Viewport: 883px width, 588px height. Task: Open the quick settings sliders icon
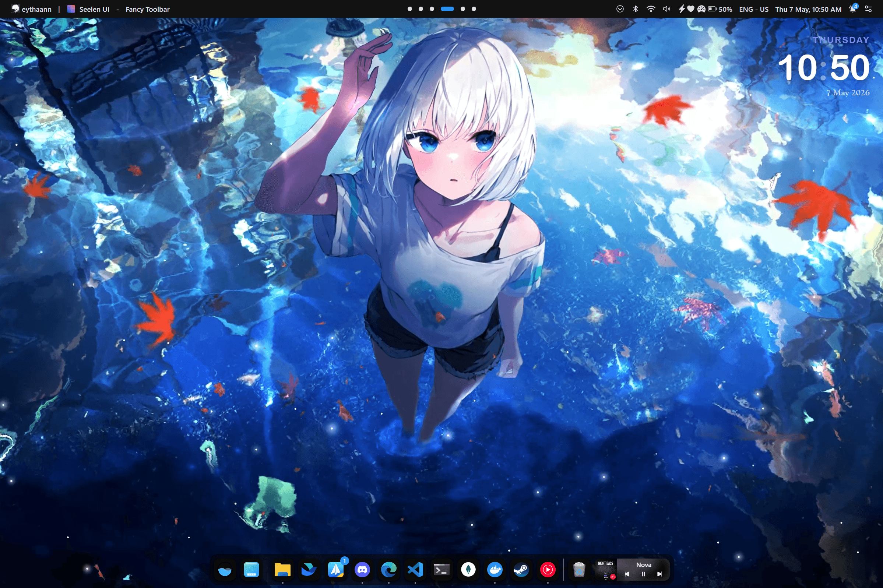868,9
